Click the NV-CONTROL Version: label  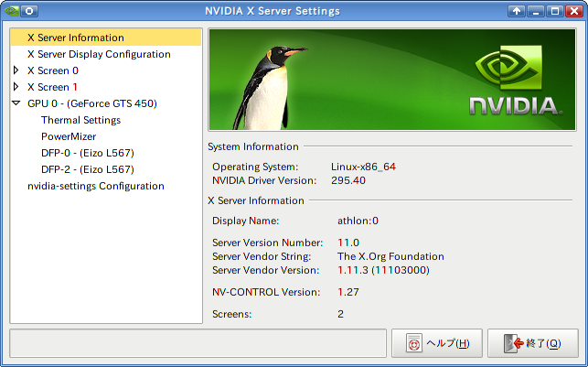point(266,292)
